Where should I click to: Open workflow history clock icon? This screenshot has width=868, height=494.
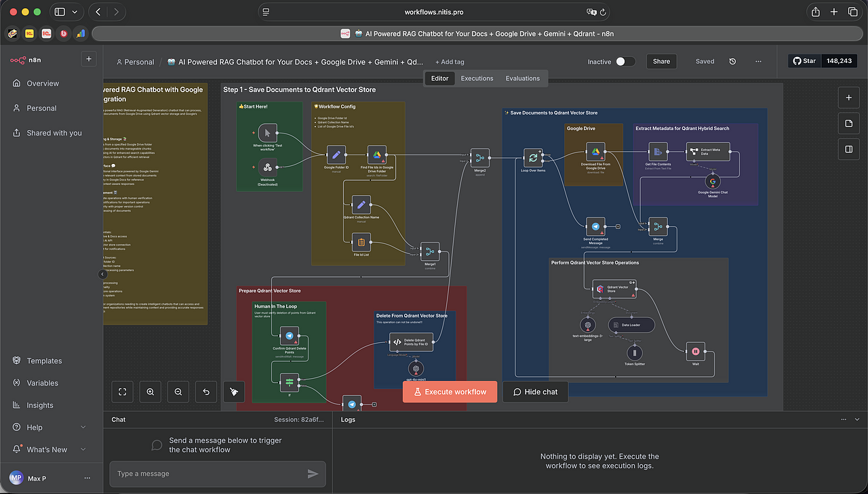coord(732,62)
